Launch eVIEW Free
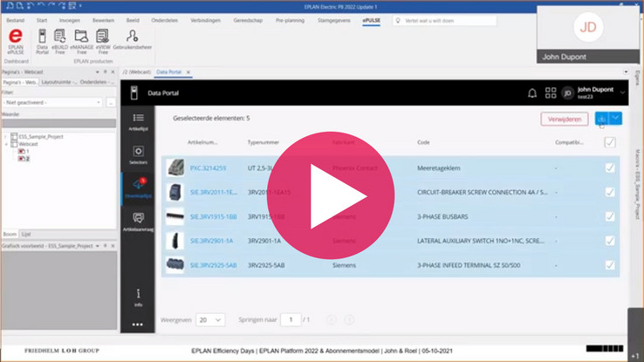644x362 pixels. (103, 42)
